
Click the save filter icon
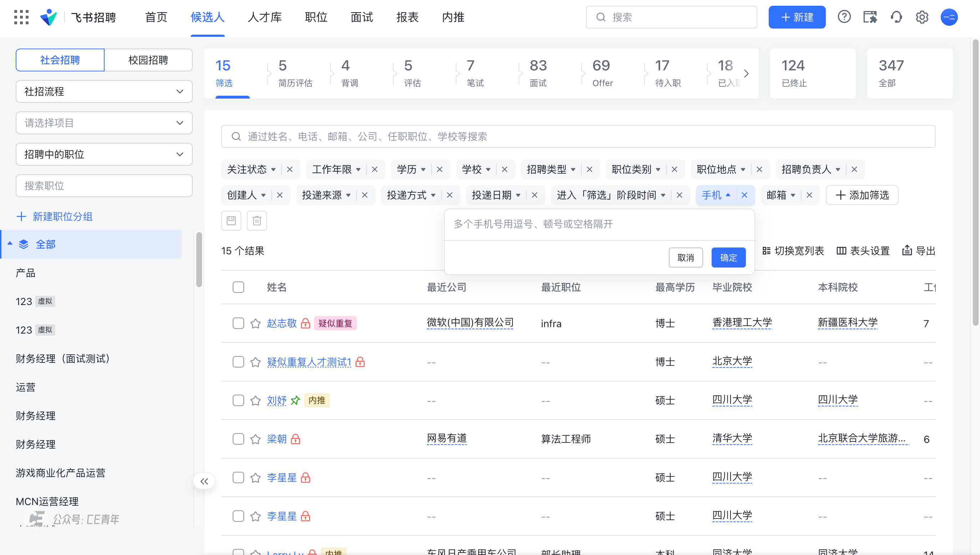tap(231, 220)
